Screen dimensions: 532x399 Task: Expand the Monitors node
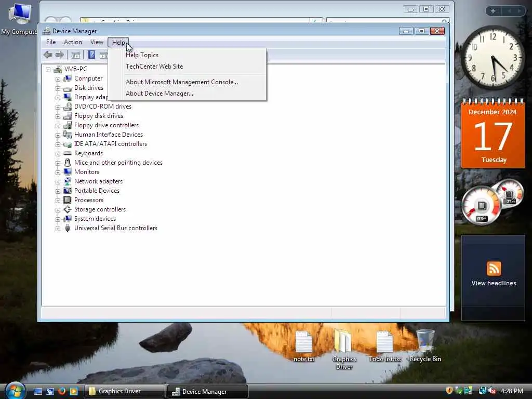click(x=58, y=172)
